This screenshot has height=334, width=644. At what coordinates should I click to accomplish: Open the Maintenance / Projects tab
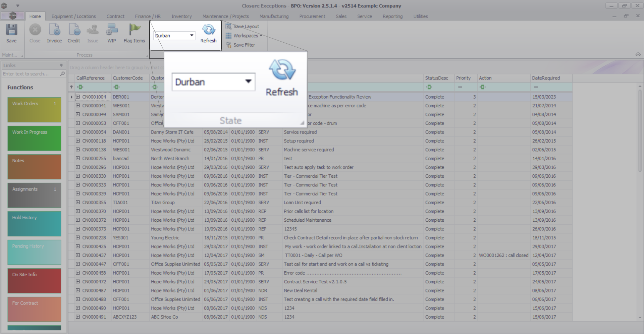pos(225,16)
